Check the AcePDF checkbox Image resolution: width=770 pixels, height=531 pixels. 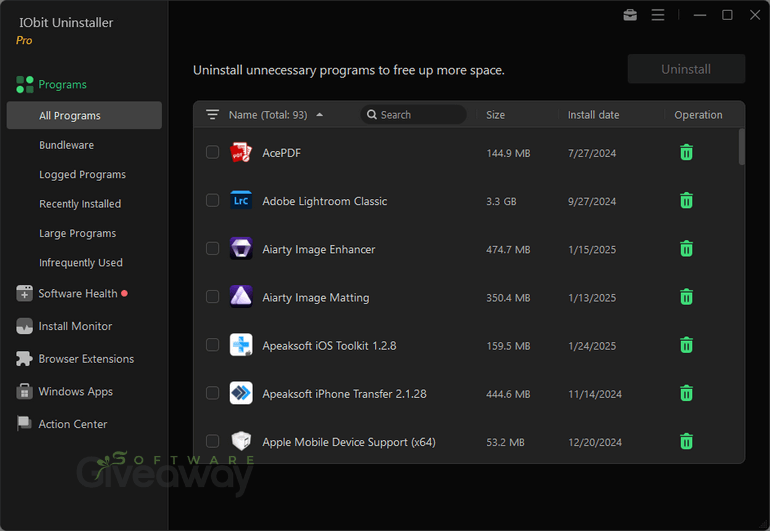(x=212, y=152)
